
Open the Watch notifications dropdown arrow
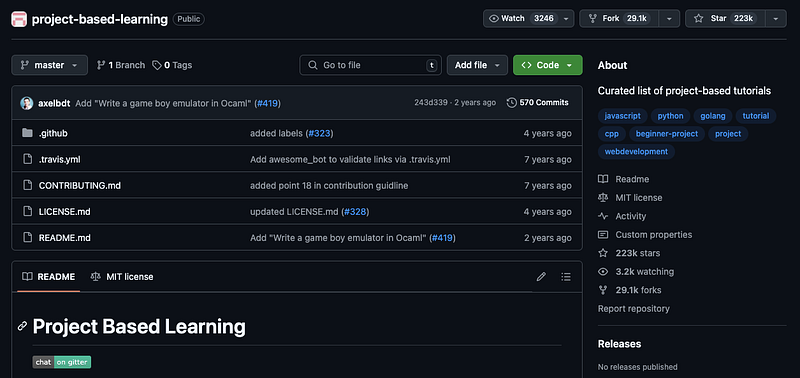point(566,18)
